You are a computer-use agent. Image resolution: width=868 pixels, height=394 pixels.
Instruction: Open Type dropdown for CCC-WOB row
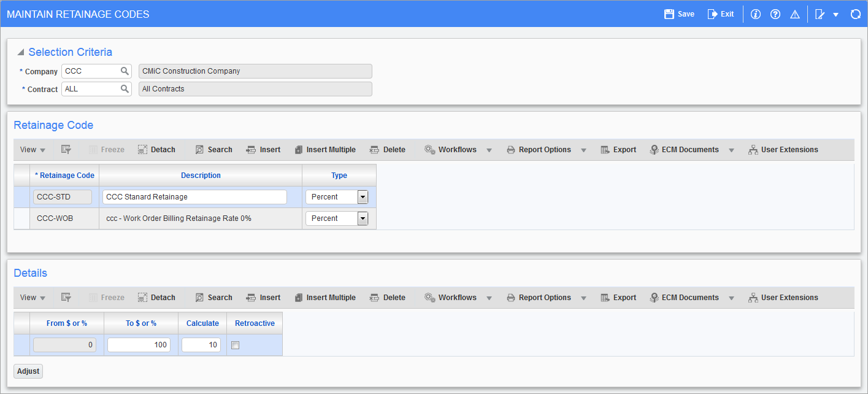[x=363, y=218]
